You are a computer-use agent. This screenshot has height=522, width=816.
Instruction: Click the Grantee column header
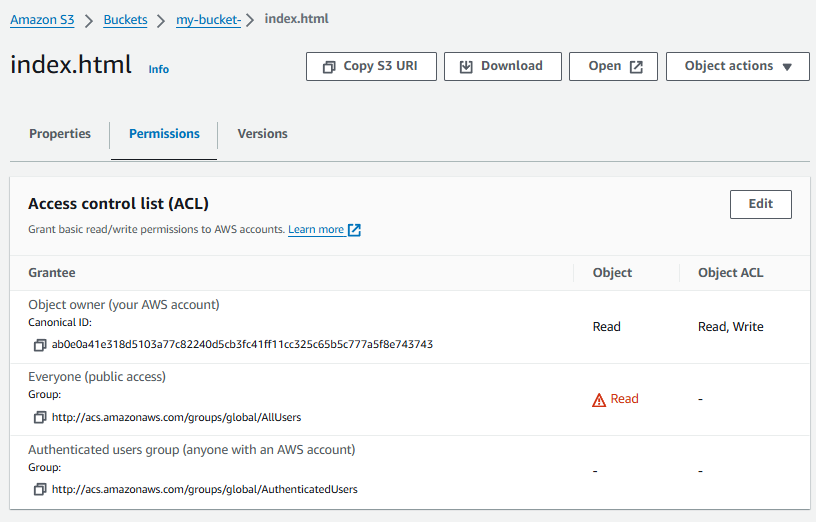[52, 273]
